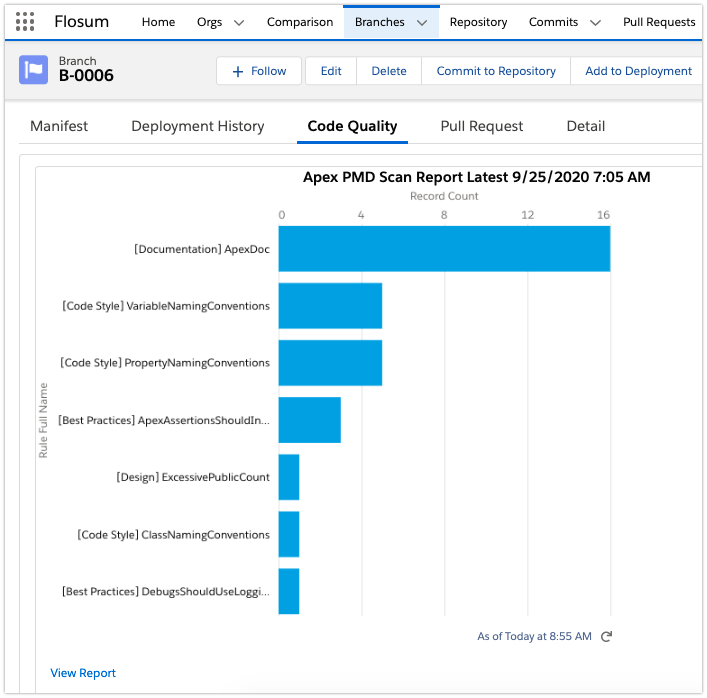The width and height of the screenshot is (707, 698).
Task: Click '[Code Style] ClassNamingConventions' label
Action: pos(174,535)
